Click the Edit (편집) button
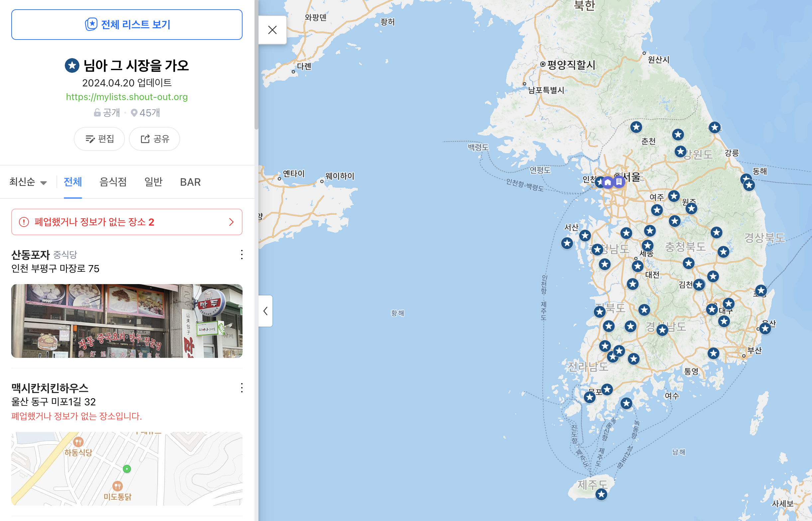 coord(99,139)
